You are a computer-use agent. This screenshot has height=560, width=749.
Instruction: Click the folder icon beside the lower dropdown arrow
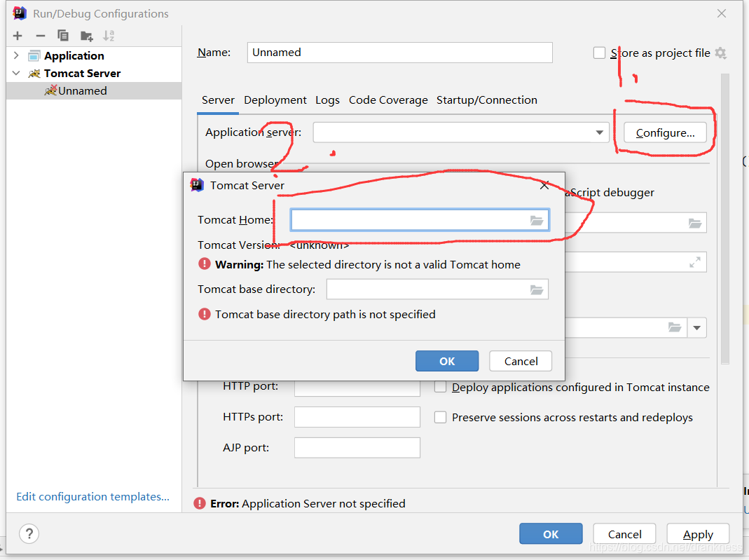pyautogui.click(x=675, y=327)
